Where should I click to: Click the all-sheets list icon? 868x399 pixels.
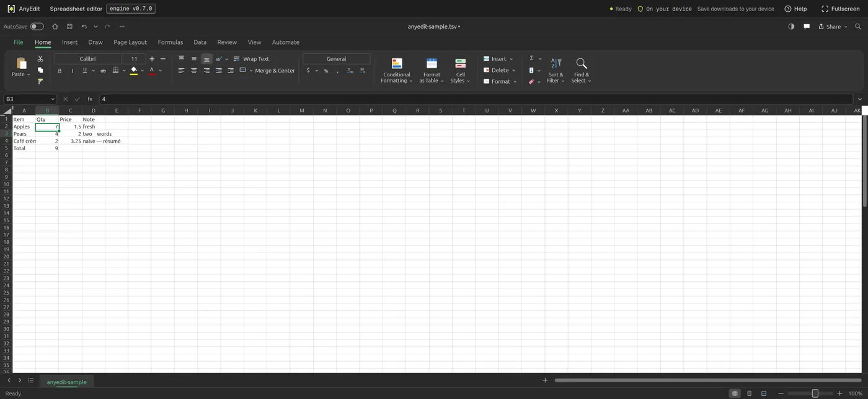point(31,380)
